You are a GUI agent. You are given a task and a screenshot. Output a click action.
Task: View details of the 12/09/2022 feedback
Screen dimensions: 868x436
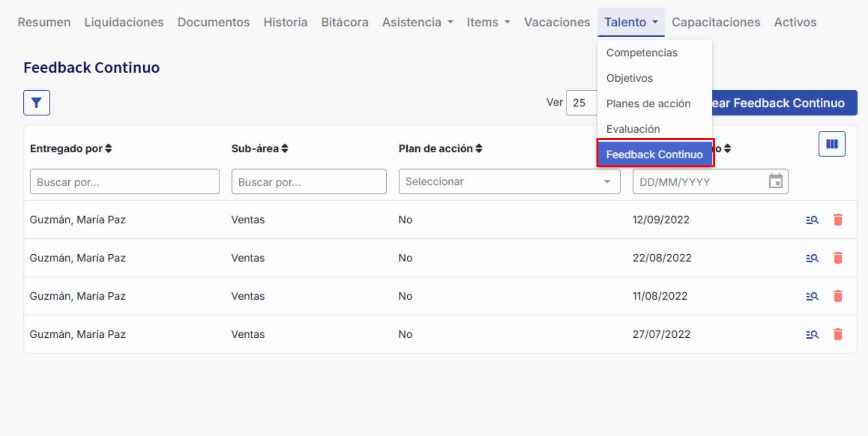click(812, 220)
